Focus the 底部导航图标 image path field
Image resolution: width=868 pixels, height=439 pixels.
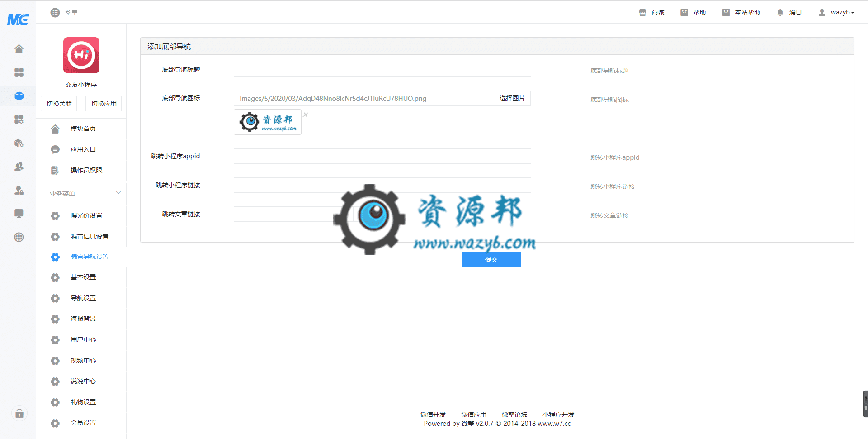point(364,98)
